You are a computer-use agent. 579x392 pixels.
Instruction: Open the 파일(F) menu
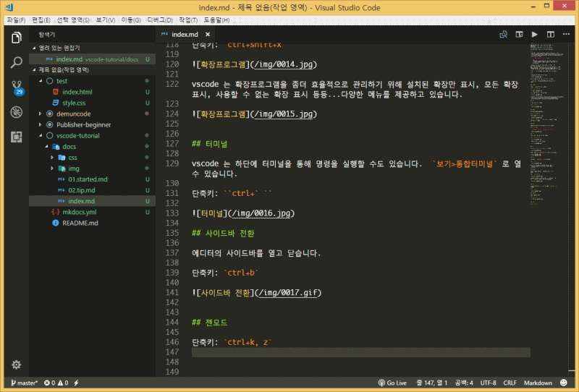16,20
